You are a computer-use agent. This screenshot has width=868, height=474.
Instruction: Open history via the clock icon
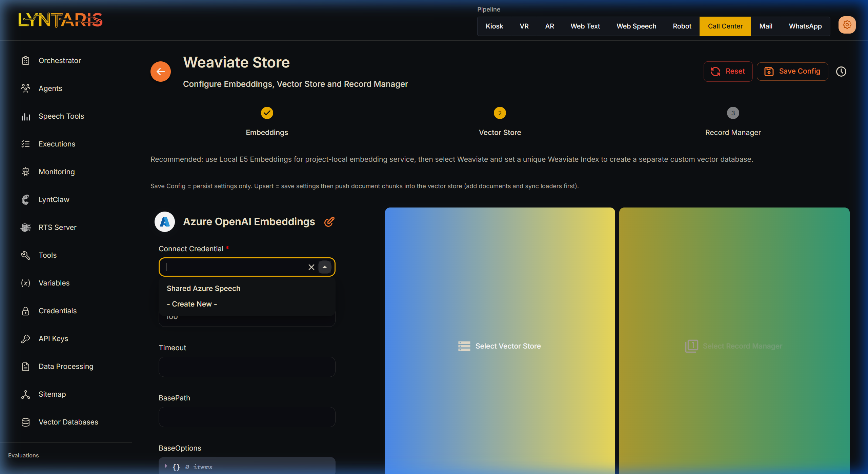click(x=841, y=72)
